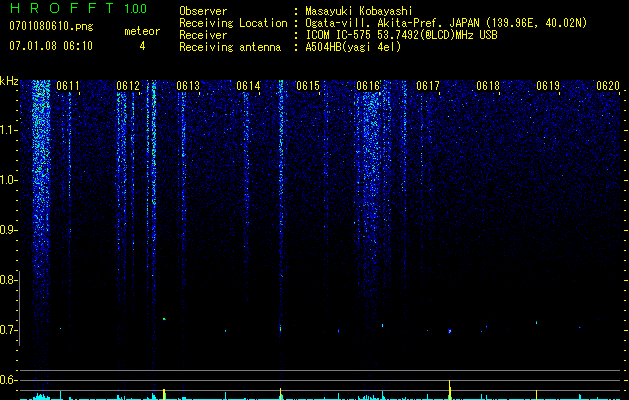Image resolution: width=629 pixels, height=400 pixels.
Task: Click the Receiver field label
Action: tap(203, 35)
